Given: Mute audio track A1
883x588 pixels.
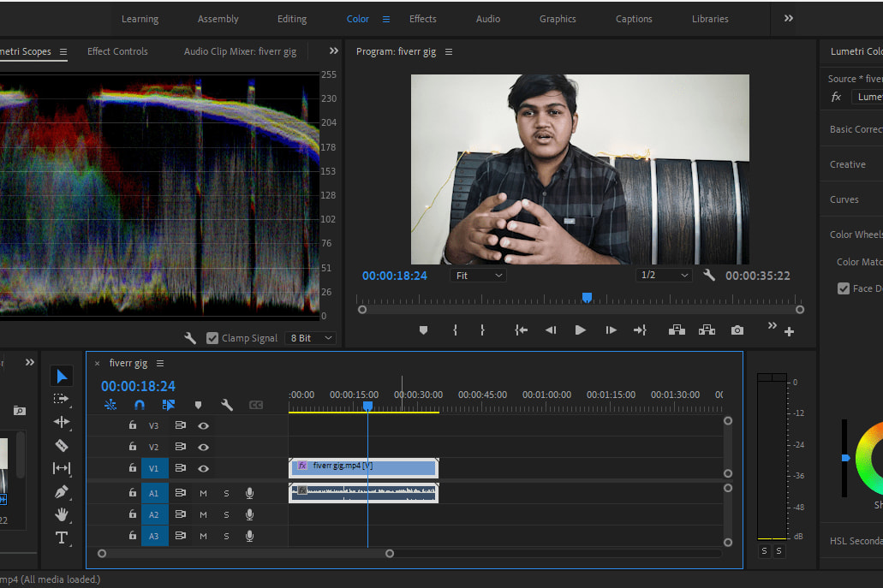Looking at the screenshot, I should click(204, 492).
